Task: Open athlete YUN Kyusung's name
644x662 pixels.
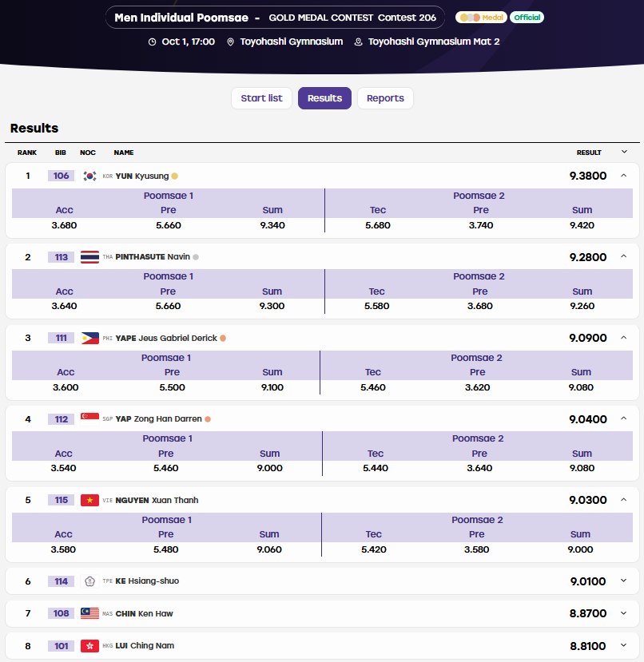Action: [142, 176]
